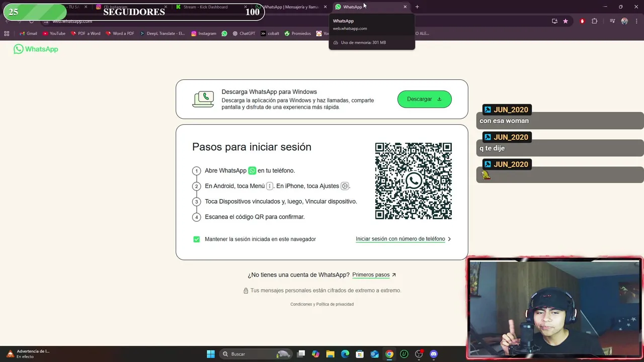Click 'Descarga WhatsApp para Windows' heading
Image resolution: width=644 pixels, height=362 pixels.
click(x=269, y=92)
